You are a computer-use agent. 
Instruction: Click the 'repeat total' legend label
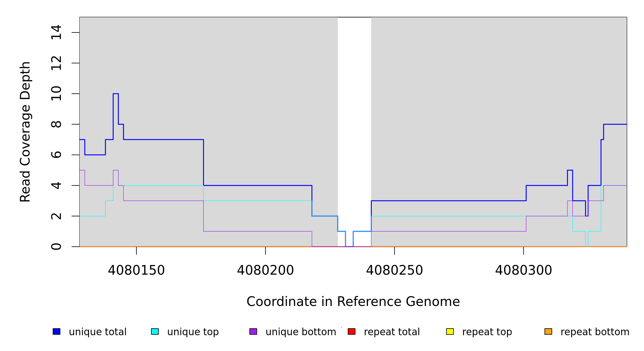[x=392, y=332]
